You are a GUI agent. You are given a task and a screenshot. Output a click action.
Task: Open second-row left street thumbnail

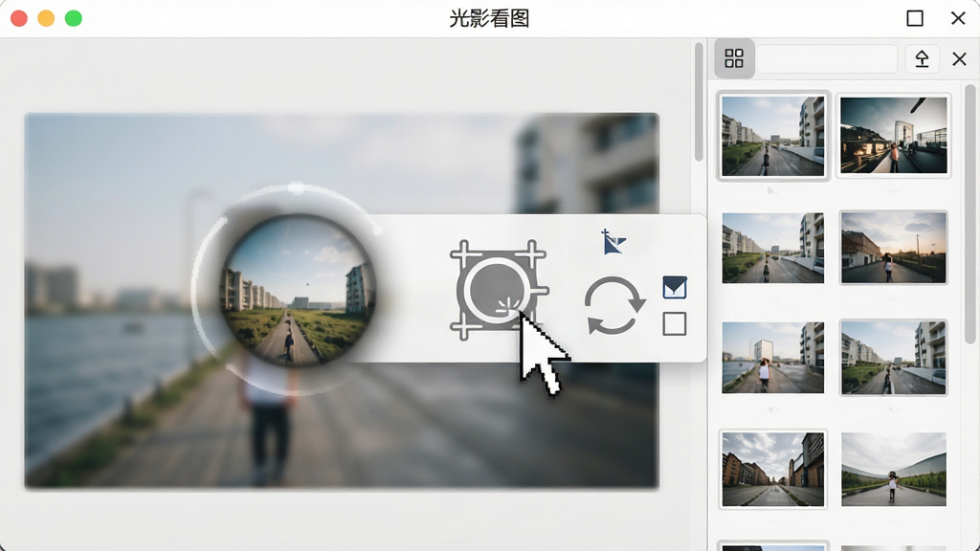[772, 248]
